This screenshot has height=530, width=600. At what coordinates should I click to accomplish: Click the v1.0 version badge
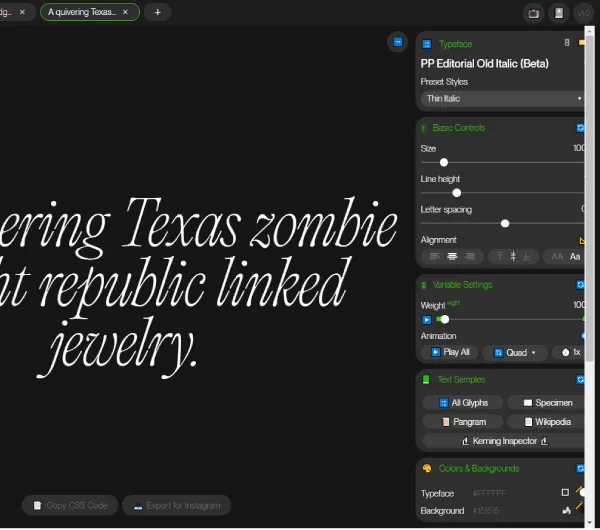tap(583, 13)
